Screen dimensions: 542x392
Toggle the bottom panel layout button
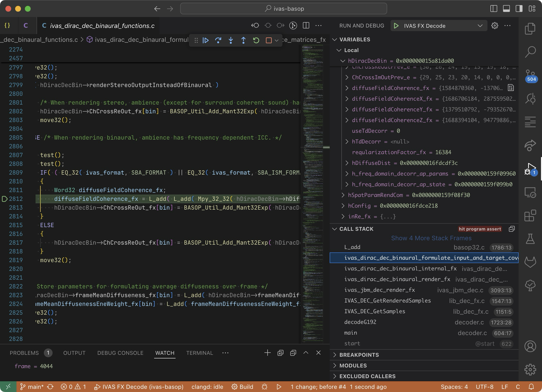tap(506, 9)
